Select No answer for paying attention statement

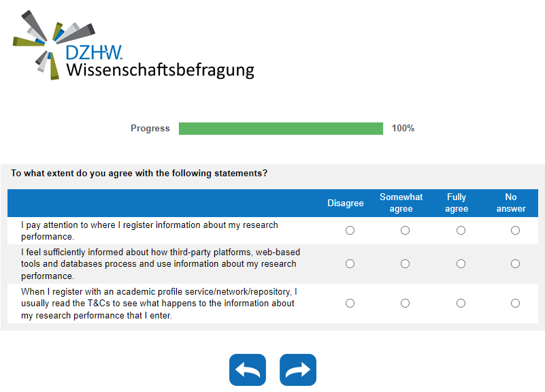click(515, 231)
